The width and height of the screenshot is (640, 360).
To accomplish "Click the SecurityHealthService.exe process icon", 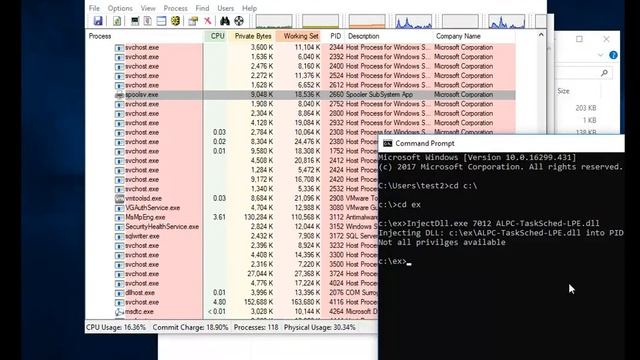I will [119, 227].
